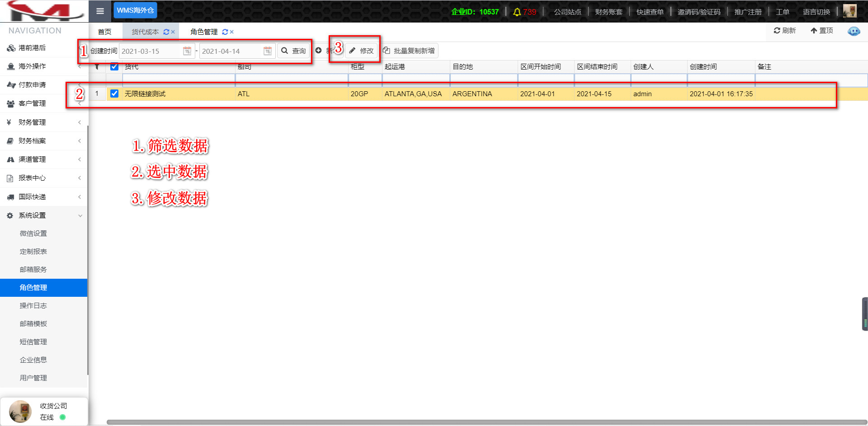Uncheck the 无限链接测试 row checkbox
This screenshot has height=426, width=868.
pyautogui.click(x=114, y=94)
